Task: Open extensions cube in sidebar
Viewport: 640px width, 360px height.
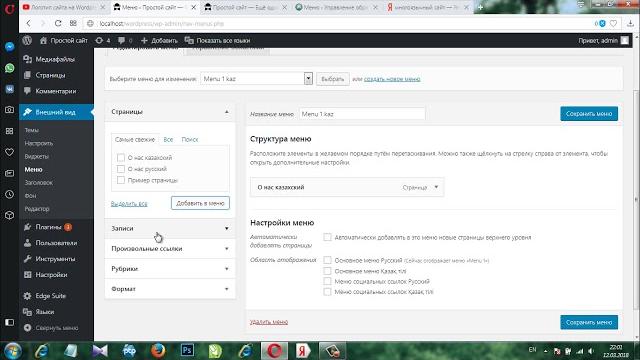Action: pyautogui.click(x=9, y=215)
